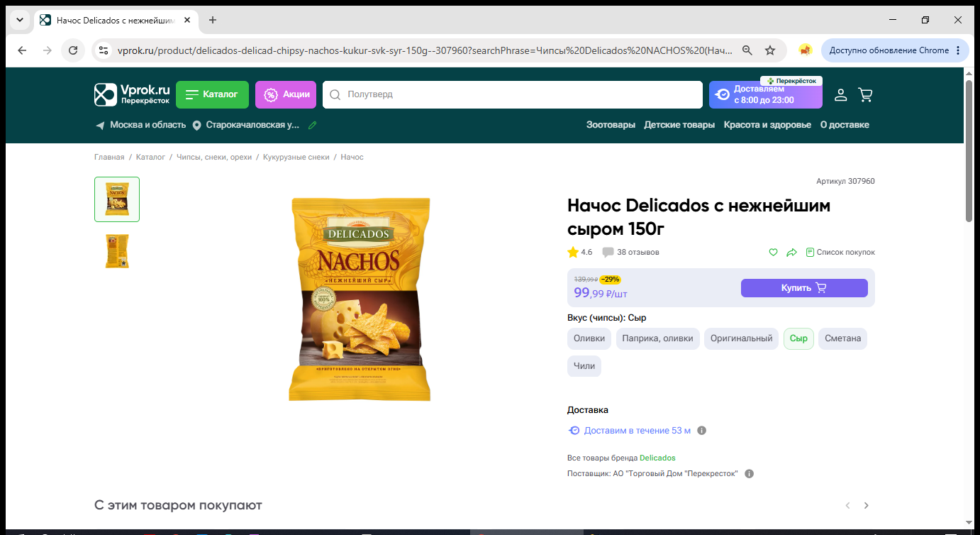Go to Начос breadcrumb
This screenshot has height=535, width=980.
352,157
